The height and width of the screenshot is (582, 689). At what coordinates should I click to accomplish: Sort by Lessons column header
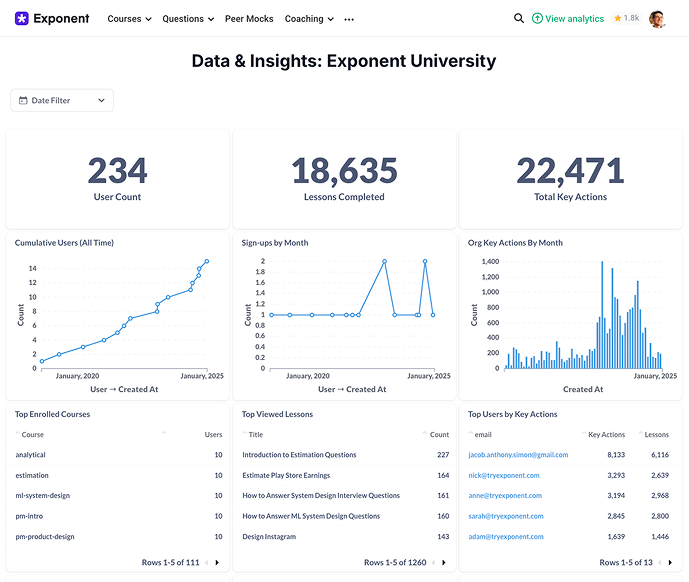click(656, 435)
